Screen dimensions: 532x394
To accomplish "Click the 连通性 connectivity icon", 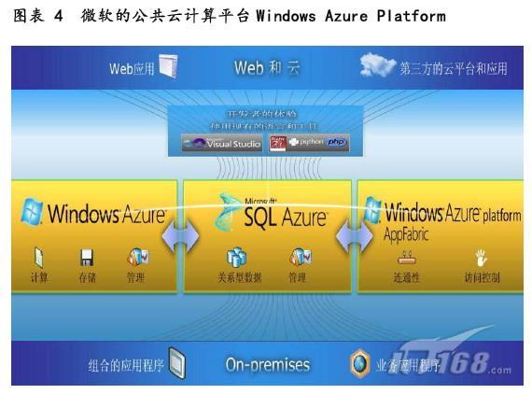I will (406, 258).
